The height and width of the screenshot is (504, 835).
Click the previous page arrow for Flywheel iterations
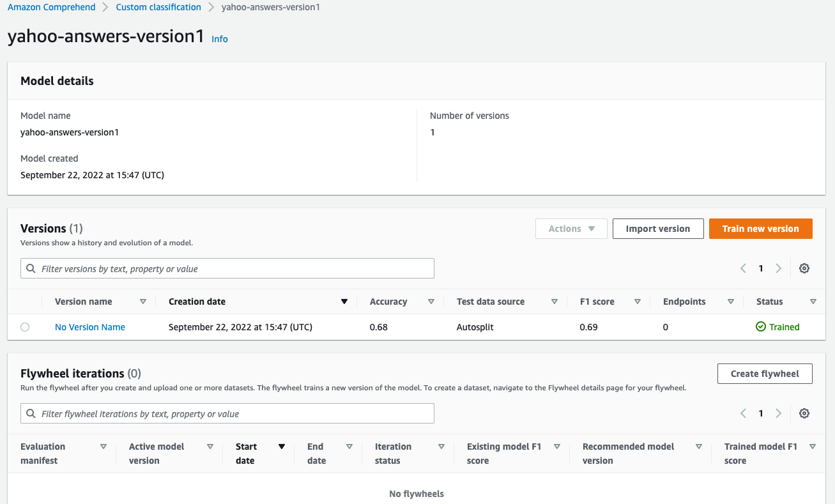pos(742,413)
